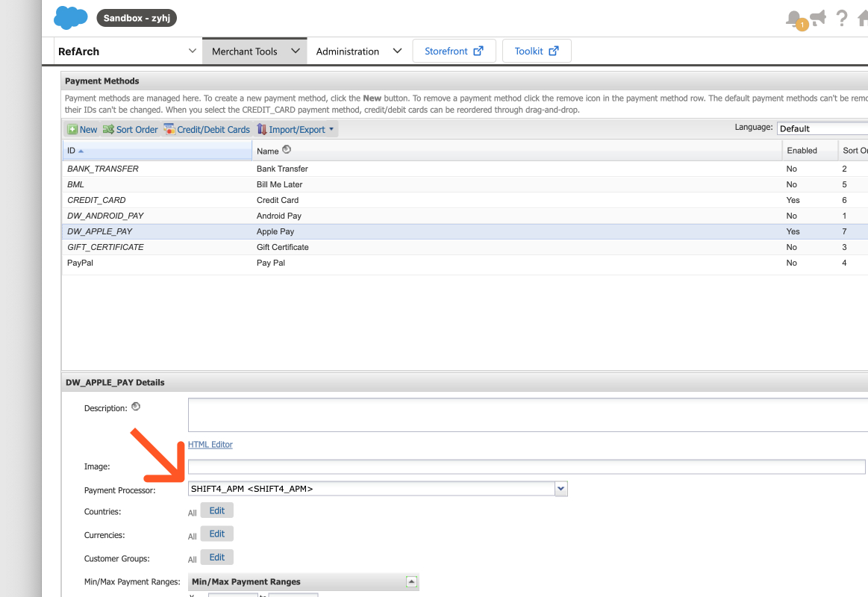Click the Pay Pal name cell
The height and width of the screenshot is (597, 868).
[271, 263]
